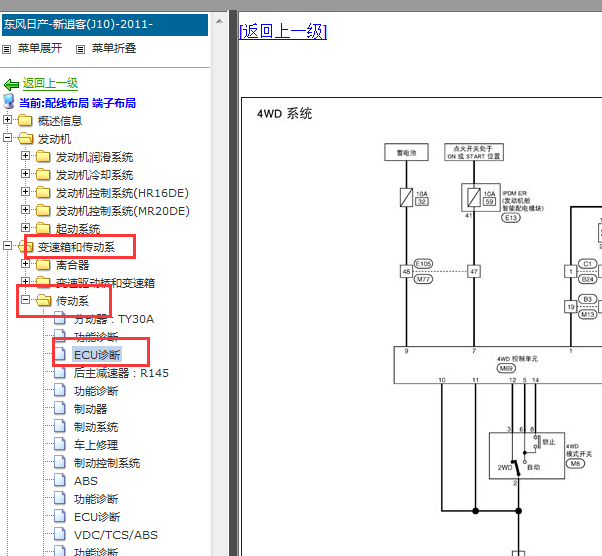Collapse the 变速箱和传动系 node
Viewport: 602px width, 556px height.
[x=7, y=245]
